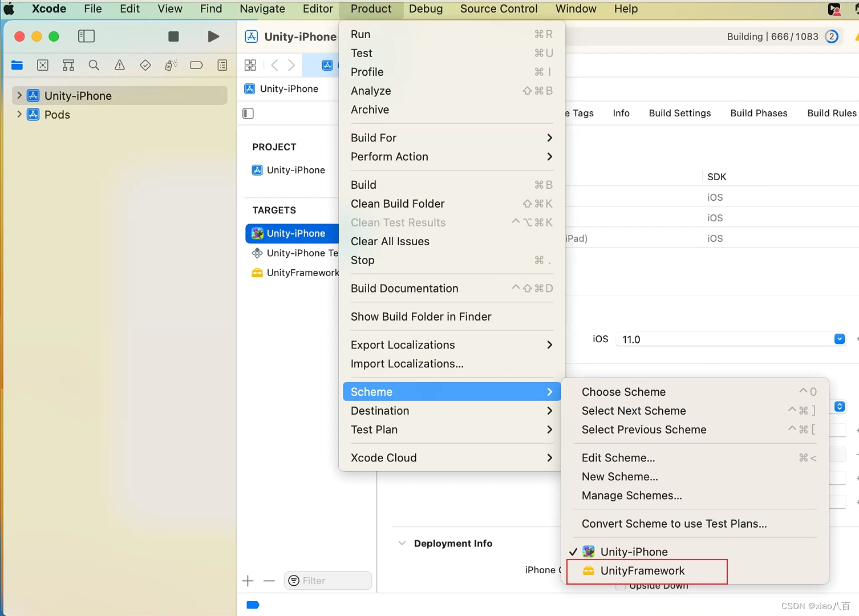Switch to the Build Rules tab

[x=832, y=113]
